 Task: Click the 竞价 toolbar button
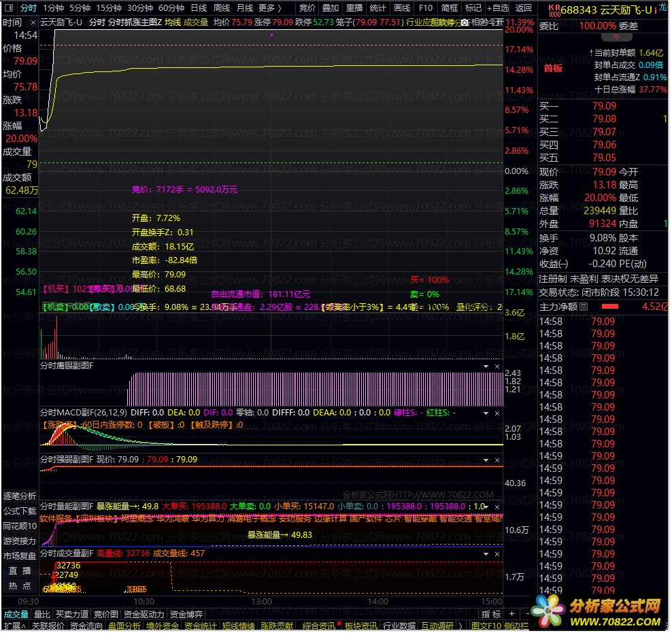[x=307, y=7]
